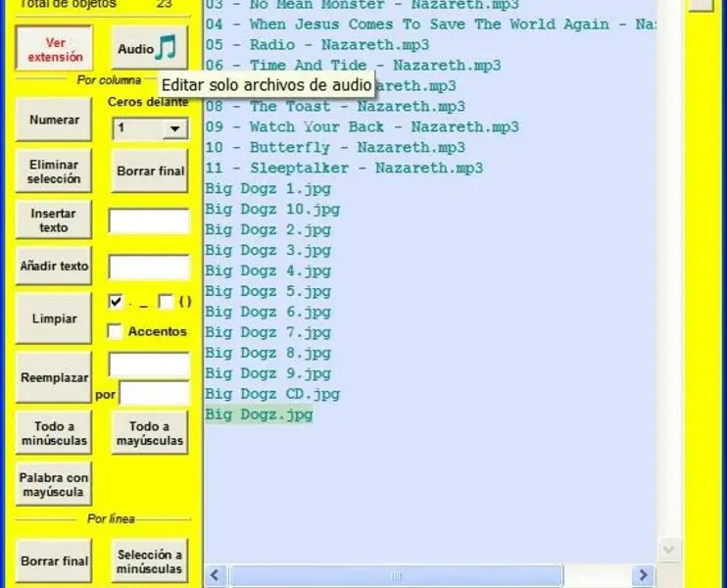The height and width of the screenshot is (588, 727).
Task: Click the horizontal scrollbar thumb
Action: tap(397, 575)
